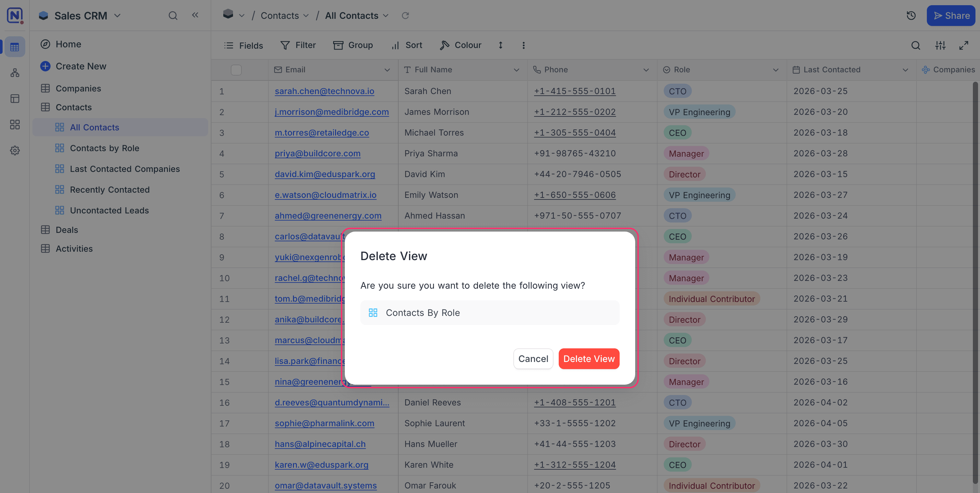Open the base icon breadcrumb chevron

click(x=241, y=16)
